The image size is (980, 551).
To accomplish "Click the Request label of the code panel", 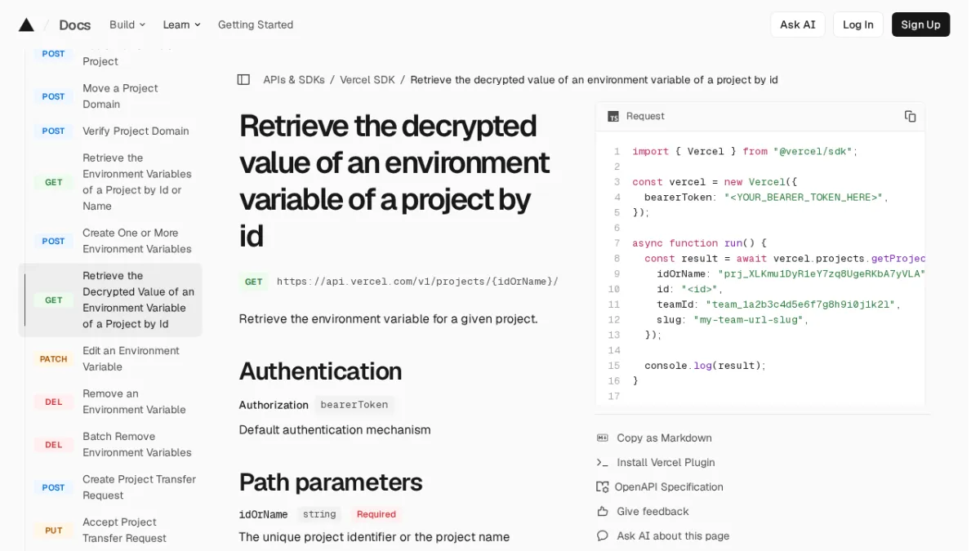I will point(645,116).
